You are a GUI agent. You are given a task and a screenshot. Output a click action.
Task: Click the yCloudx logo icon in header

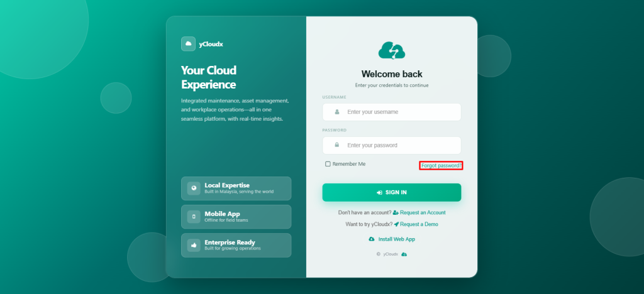tap(188, 44)
